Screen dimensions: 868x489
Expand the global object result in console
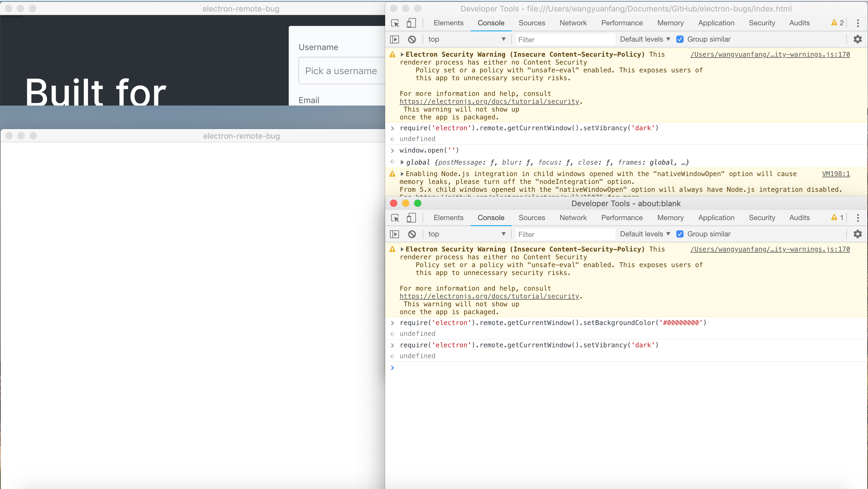[402, 162]
